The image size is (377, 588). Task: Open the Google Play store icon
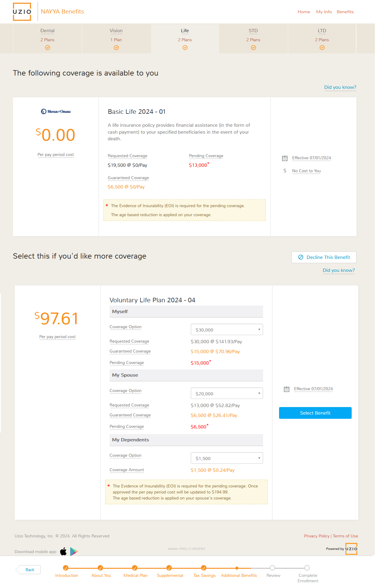pos(74,552)
